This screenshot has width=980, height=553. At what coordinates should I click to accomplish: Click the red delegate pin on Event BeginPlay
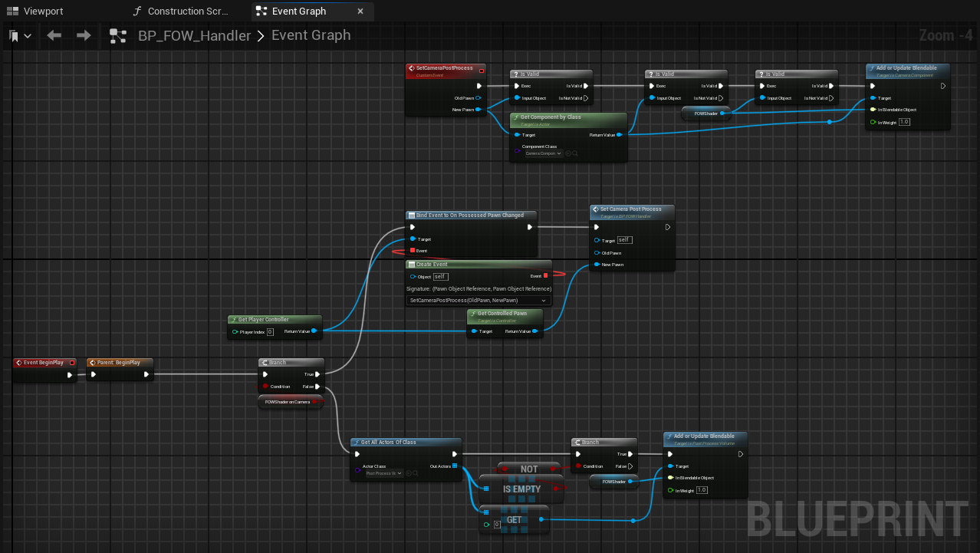click(x=71, y=363)
